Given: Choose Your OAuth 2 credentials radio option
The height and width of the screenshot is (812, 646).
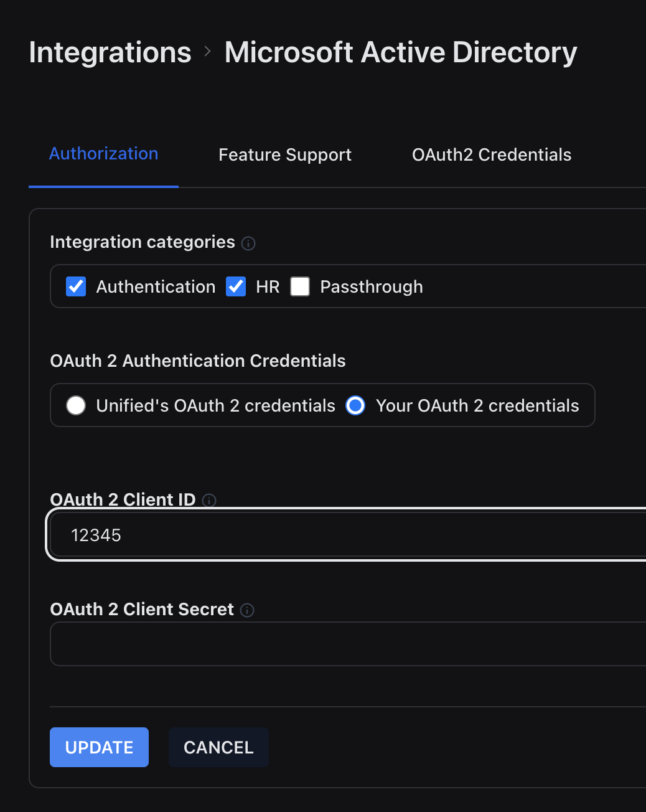Looking at the screenshot, I should point(355,405).
